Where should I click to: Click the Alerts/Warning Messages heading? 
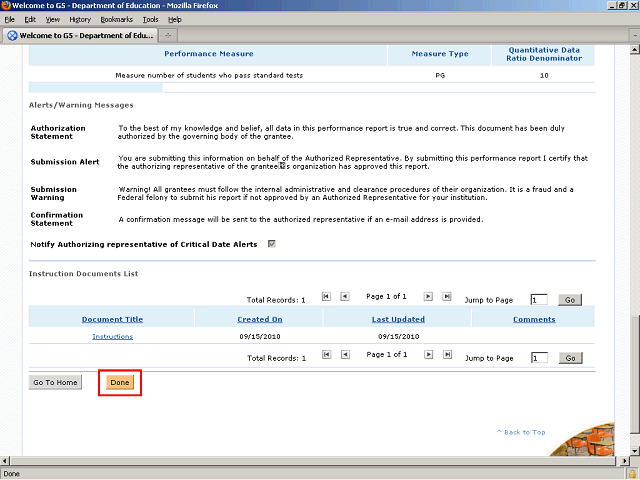[81, 105]
